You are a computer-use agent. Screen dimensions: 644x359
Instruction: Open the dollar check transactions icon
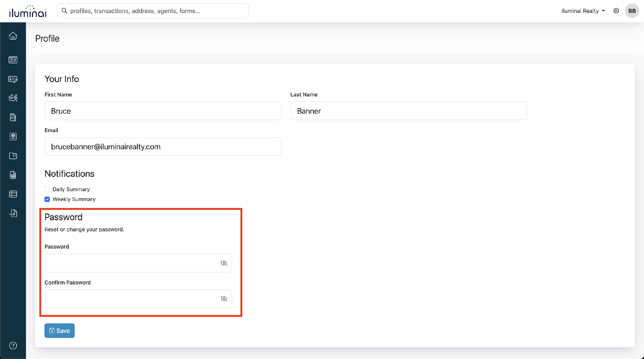[x=13, y=79]
